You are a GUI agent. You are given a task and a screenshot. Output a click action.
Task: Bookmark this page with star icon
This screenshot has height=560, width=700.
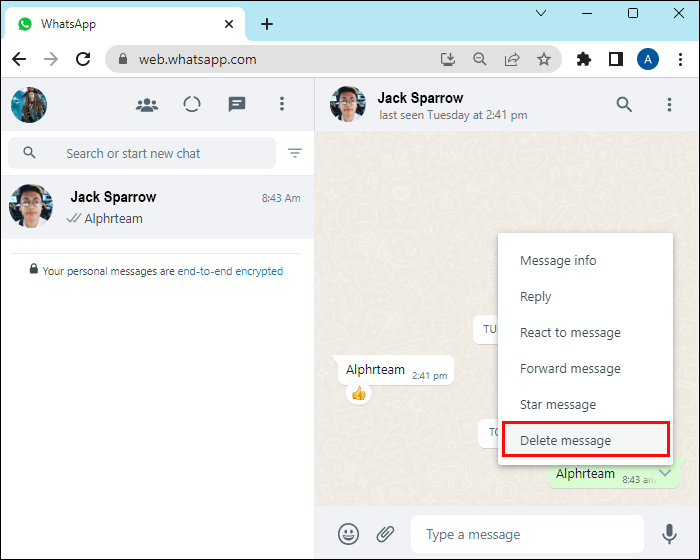pos(544,59)
